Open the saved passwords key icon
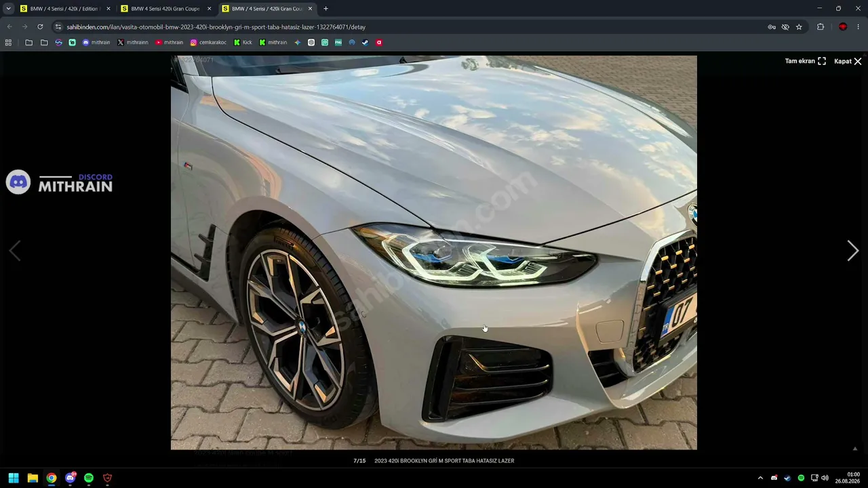The height and width of the screenshot is (488, 868). click(772, 27)
